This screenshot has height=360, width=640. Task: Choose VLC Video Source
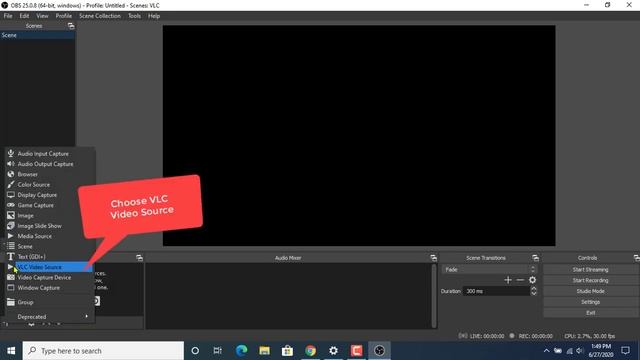tap(50, 267)
